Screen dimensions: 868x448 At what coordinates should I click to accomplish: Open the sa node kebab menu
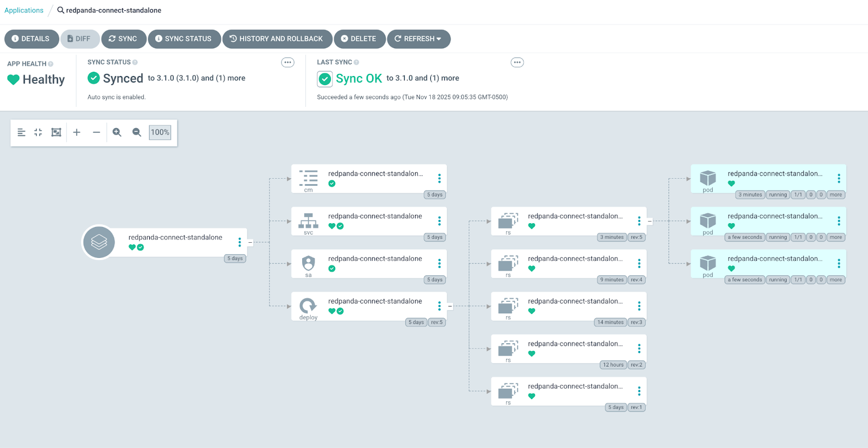coord(439,263)
